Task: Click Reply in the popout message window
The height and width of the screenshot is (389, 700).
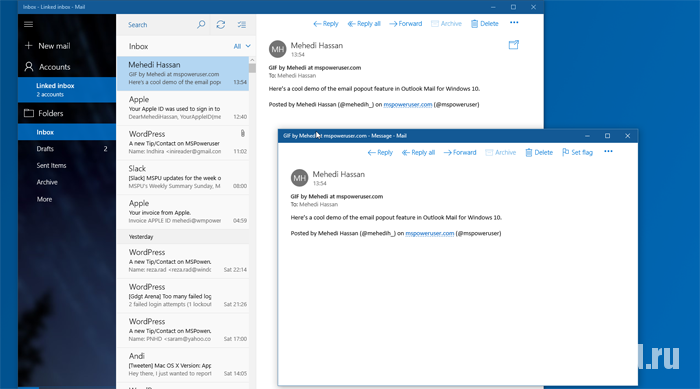Action: [380, 152]
